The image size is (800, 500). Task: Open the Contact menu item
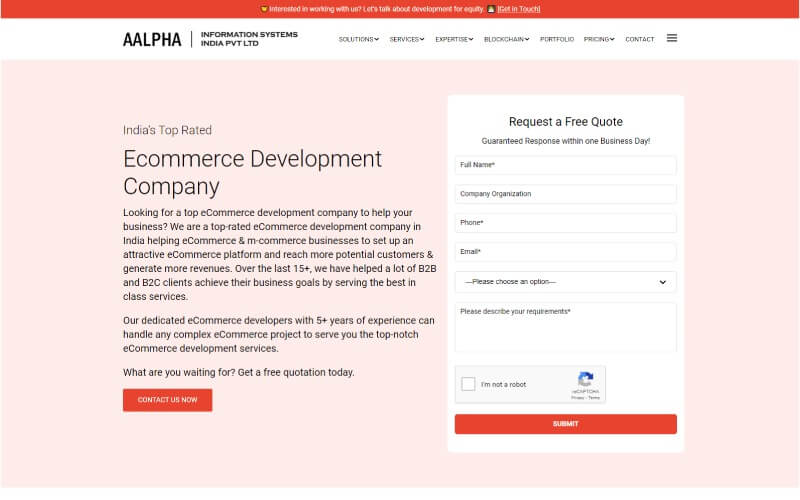click(639, 39)
